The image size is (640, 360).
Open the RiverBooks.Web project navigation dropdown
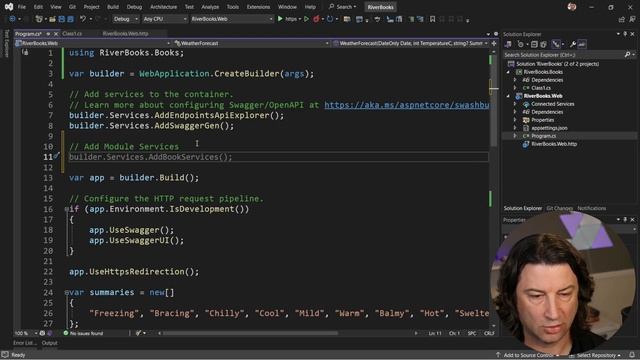pos(92,43)
